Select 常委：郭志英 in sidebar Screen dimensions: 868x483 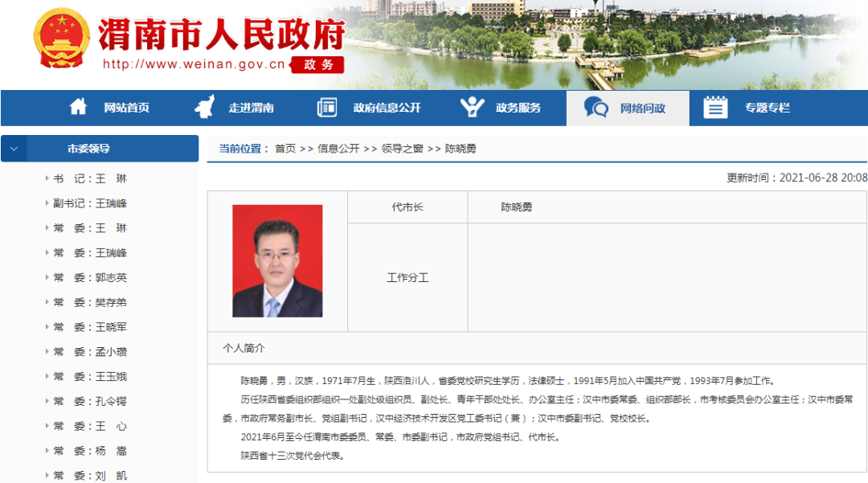[x=90, y=278]
